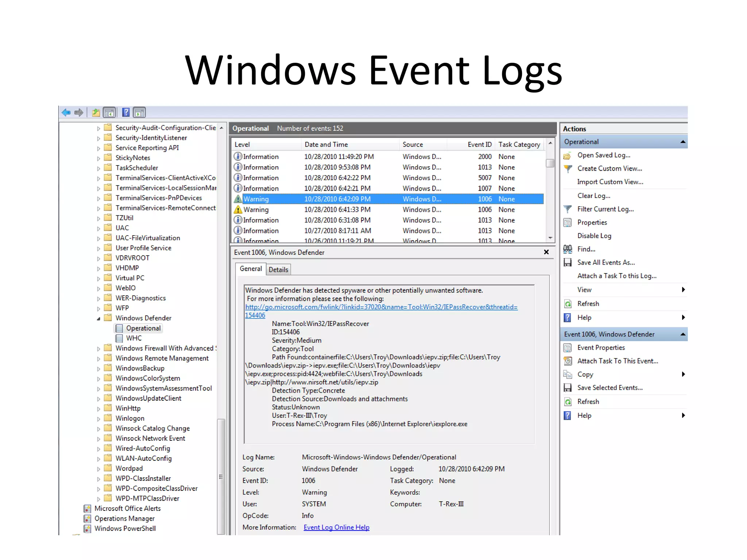Sort by the Task Category column header
The width and height of the screenshot is (747, 560).
[x=519, y=144]
